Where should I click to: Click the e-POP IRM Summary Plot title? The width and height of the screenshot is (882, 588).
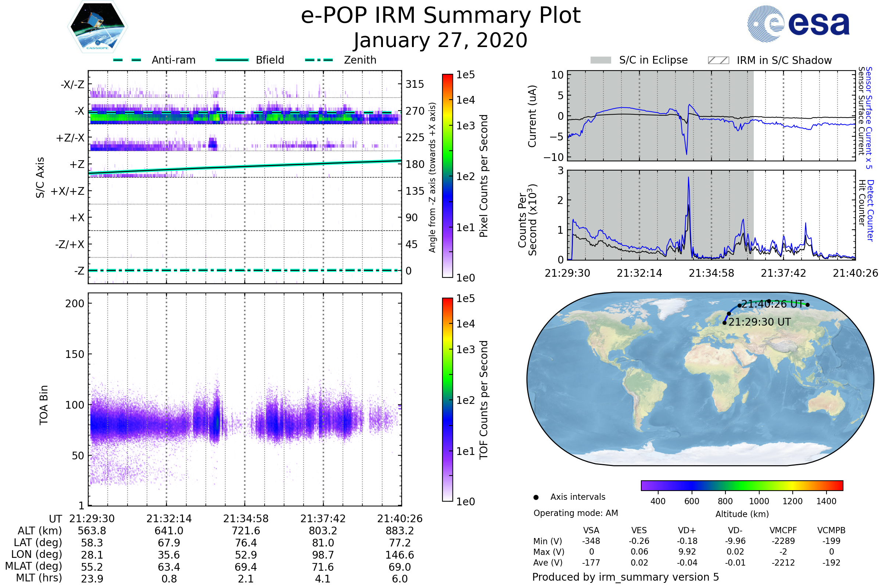click(441, 16)
